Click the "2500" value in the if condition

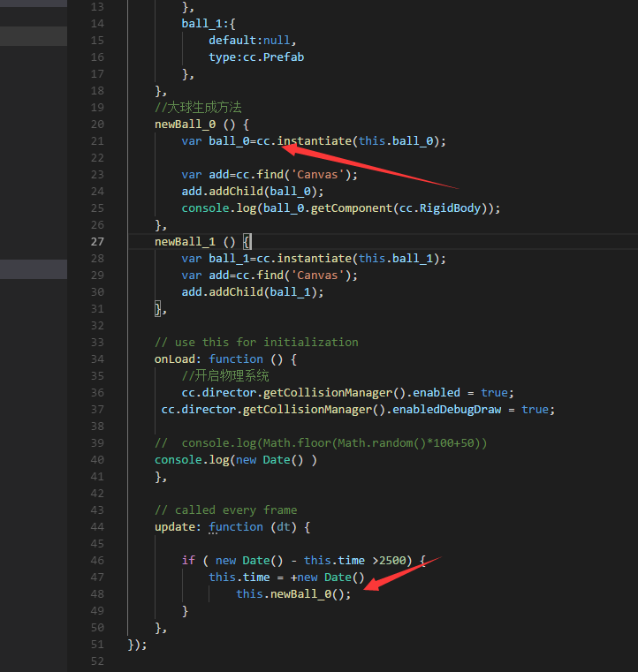[392, 561]
